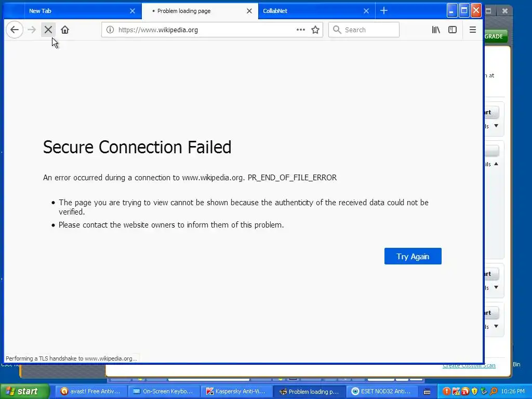Expand bottom details arrow in background window
Viewport: 532px width, 399px height.
496,326
